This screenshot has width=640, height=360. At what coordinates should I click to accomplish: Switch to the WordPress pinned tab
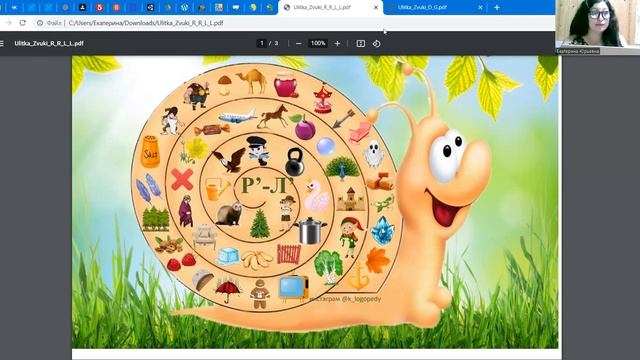point(184,7)
